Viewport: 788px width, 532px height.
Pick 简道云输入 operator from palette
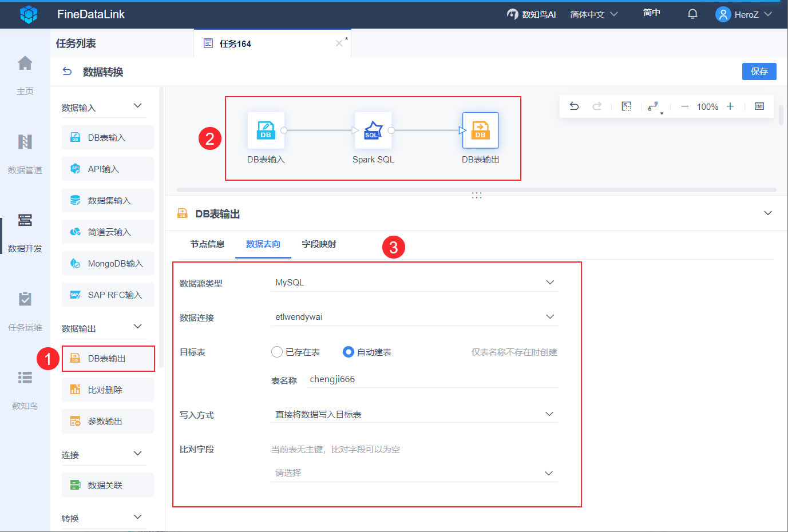(108, 232)
